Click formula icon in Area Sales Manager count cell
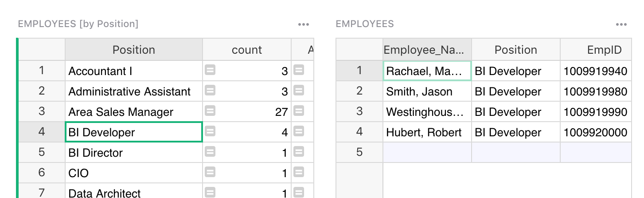The width and height of the screenshot is (644, 198). tap(210, 111)
